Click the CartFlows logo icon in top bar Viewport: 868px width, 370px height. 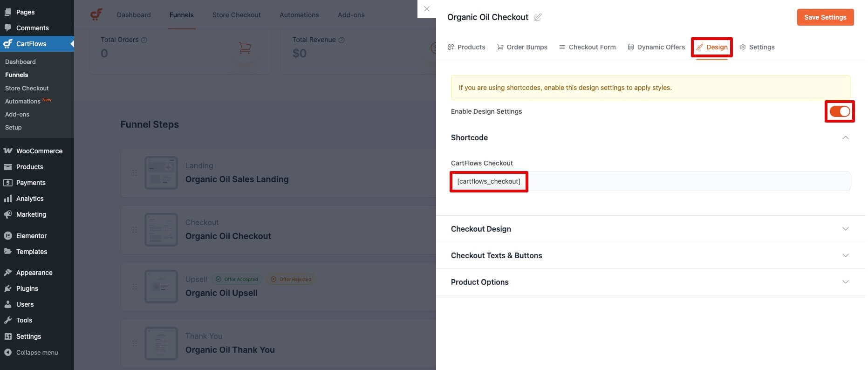[x=96, y=14]
